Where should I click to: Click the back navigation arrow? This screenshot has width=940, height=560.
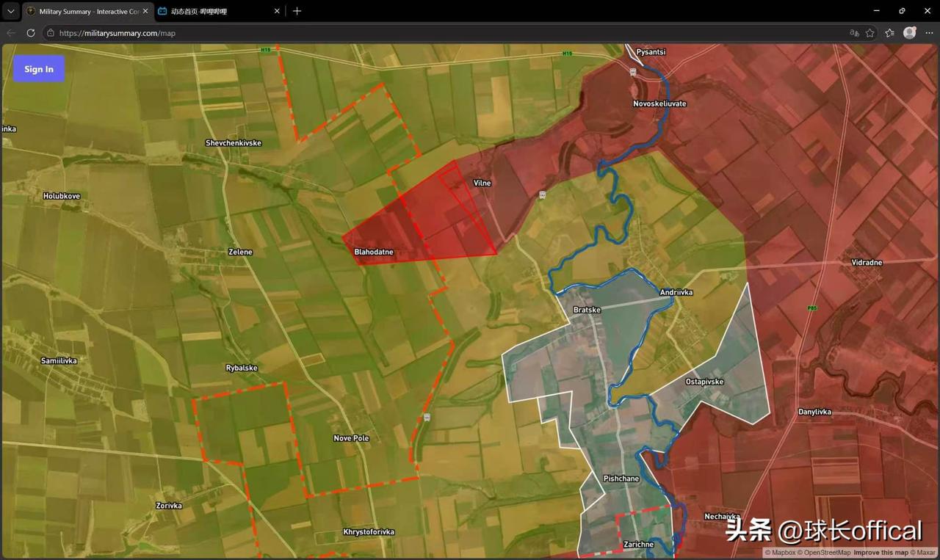pyautogui.click(x=11, y=33)
